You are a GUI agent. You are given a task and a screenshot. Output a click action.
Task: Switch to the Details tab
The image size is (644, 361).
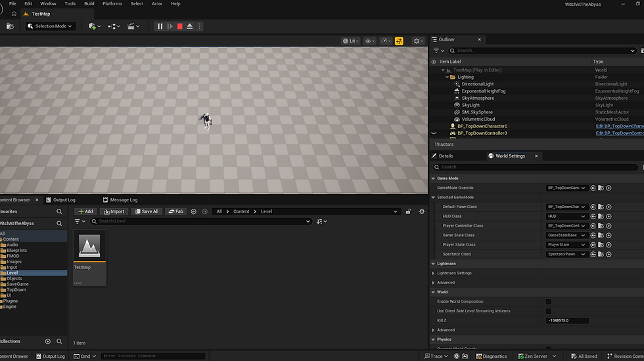(x=446, y=156)
